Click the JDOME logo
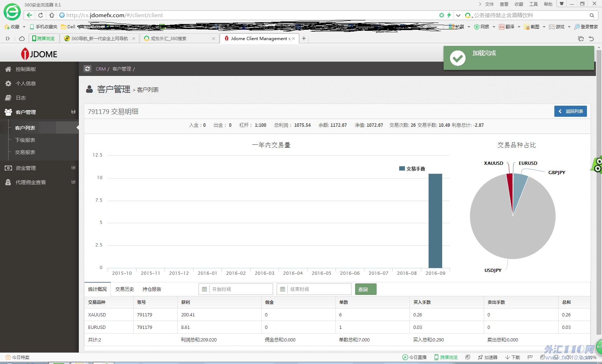This screenshot has width=602, height=364. point(39,54)
